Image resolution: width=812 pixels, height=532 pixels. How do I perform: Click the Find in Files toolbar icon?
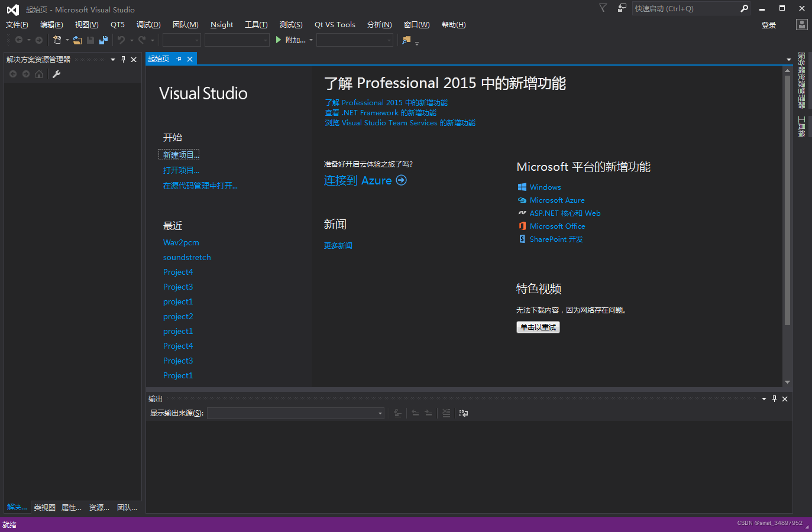pos(406,40)
